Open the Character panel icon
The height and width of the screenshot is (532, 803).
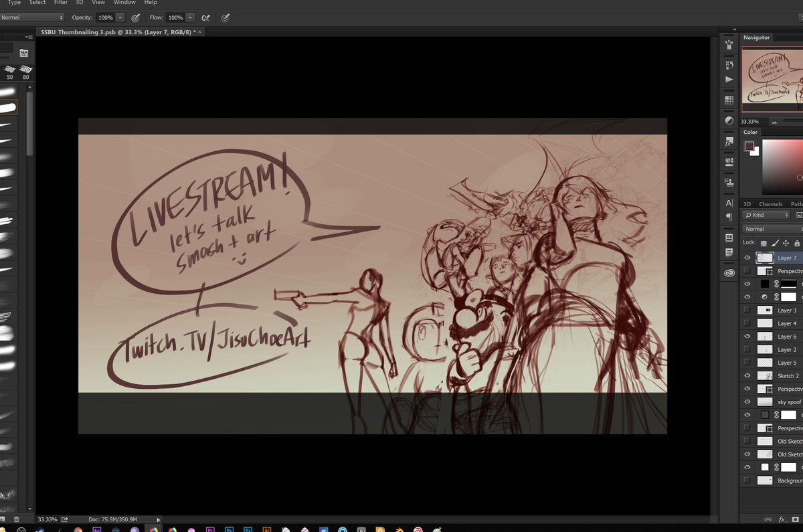tap(729, 203)
